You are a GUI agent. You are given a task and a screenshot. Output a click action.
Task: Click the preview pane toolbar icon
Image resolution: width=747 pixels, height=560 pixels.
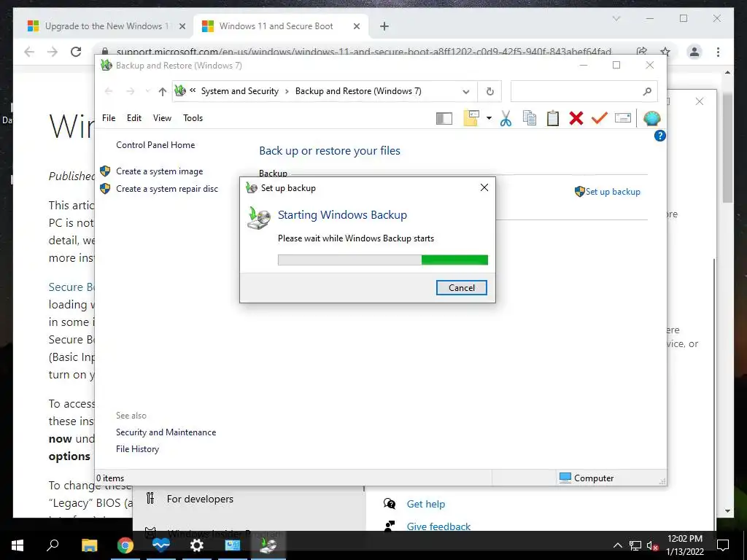(x=444, y=118)
